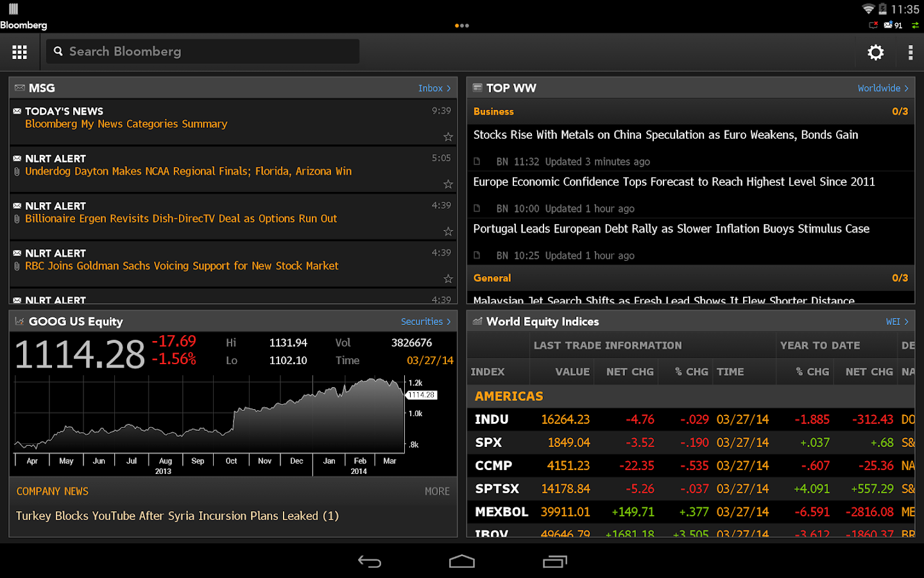The width and height of the screenshot is (924, 578).
Task: Open the apps grid menu icon
Action: (x=19, y=52)
